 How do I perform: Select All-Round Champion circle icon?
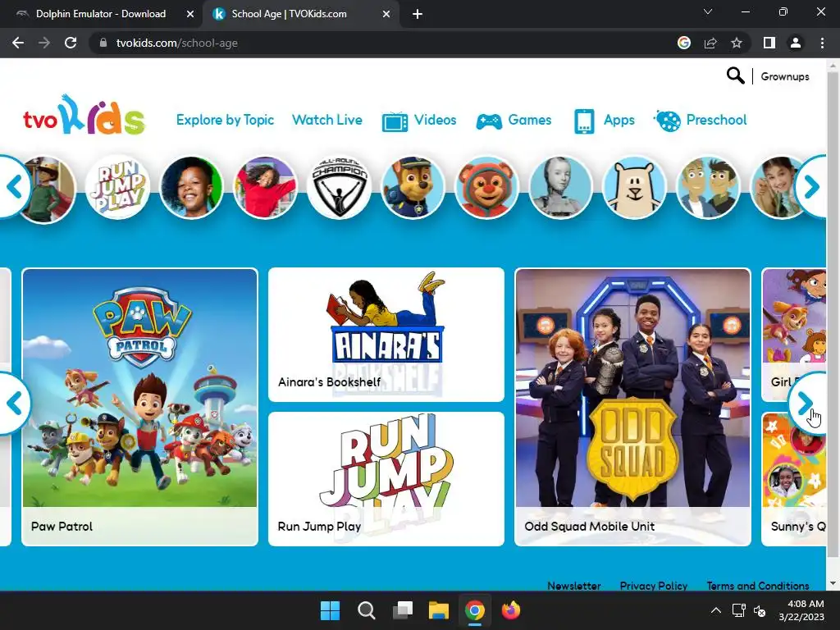[x=339, y=188]
